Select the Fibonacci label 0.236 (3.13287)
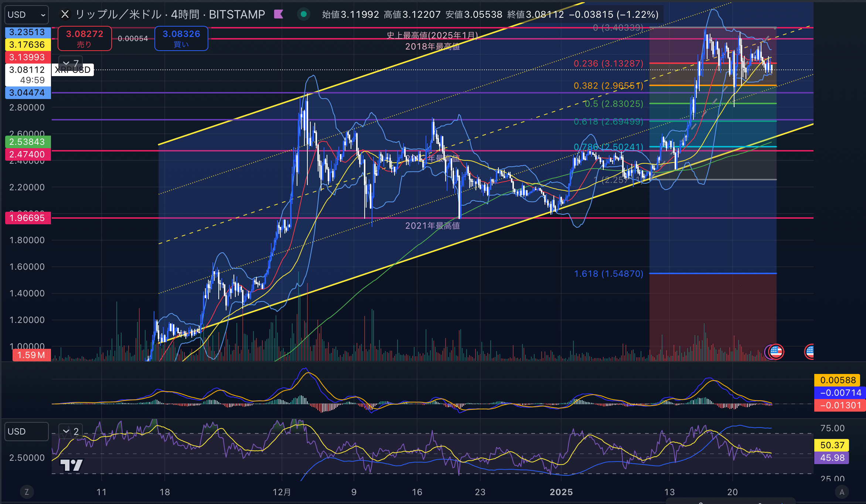This screenshot has height=504, width=866. (608, 64)
